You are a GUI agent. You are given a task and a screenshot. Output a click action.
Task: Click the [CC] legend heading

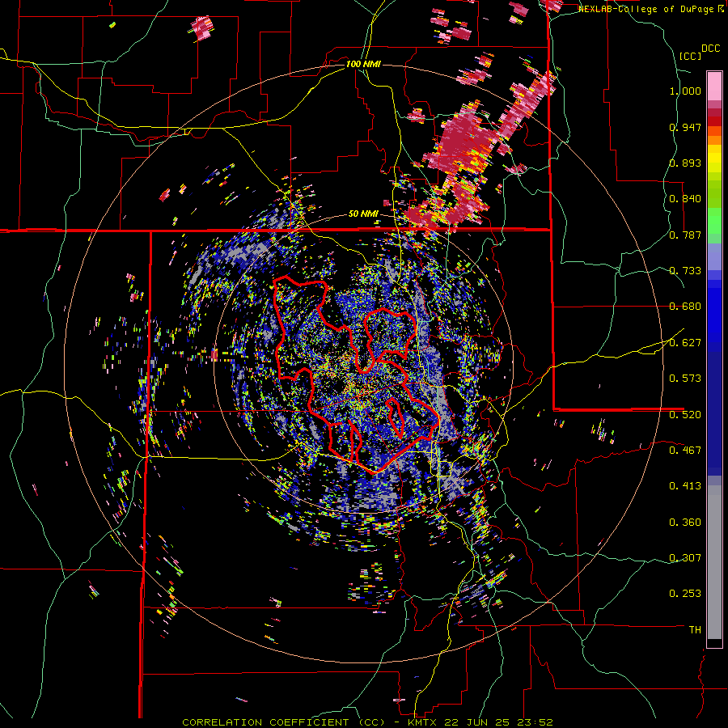(x=691, y=56)
